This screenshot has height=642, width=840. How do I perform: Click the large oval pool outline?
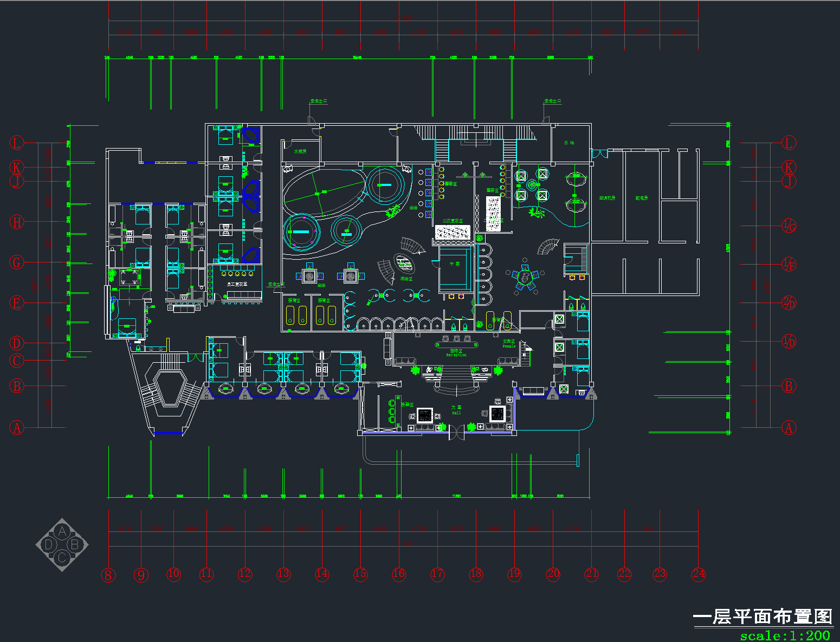(x=325, y=192)
